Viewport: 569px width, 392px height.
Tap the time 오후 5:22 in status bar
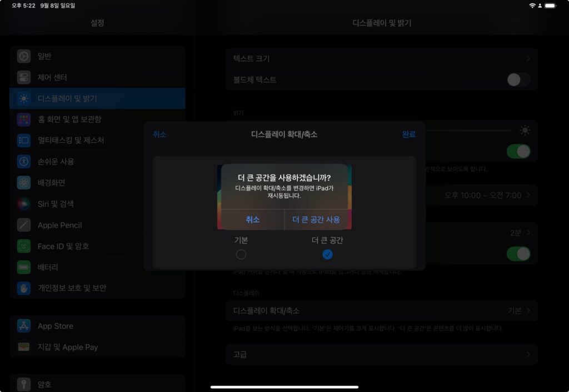pyautogui.click(x=23, y=6)
